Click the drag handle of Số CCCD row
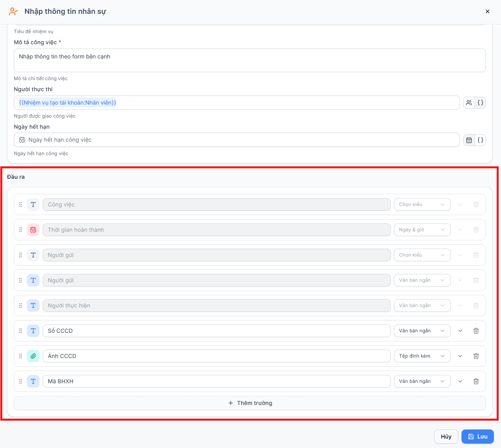The height and width of the screenshot is (448, 501). (x=21, y=331)
